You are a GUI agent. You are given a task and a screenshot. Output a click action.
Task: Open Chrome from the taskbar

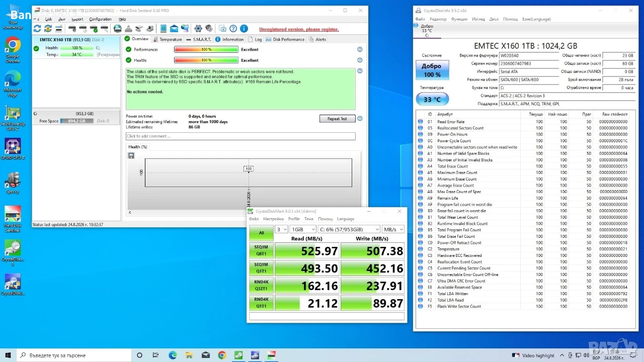click(222, 355)
